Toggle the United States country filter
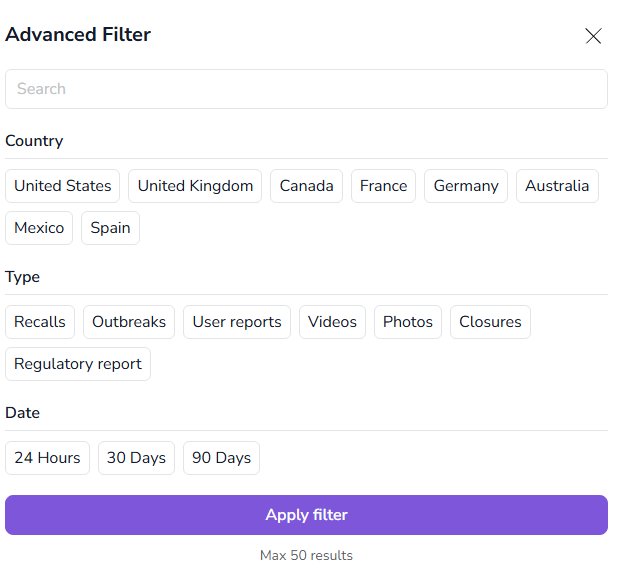The height and width of the screenshot is (568, 617). [63, 186]
